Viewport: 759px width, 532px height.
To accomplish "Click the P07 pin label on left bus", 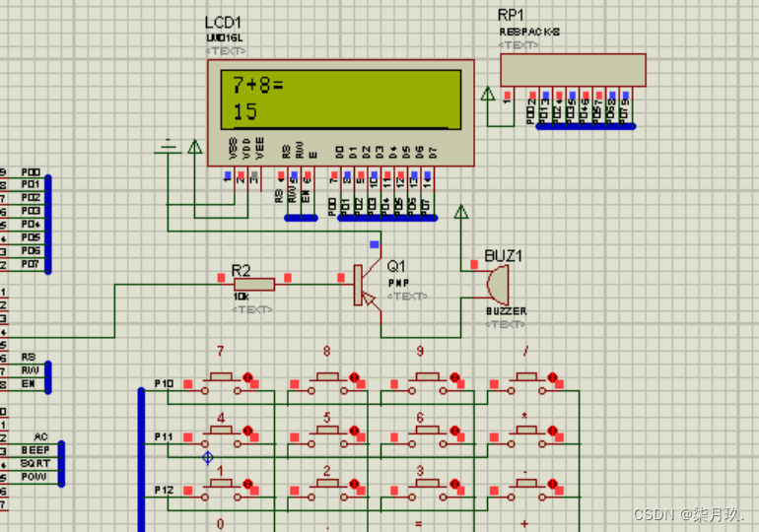I will pyautogui.click(x=30, y=264).
